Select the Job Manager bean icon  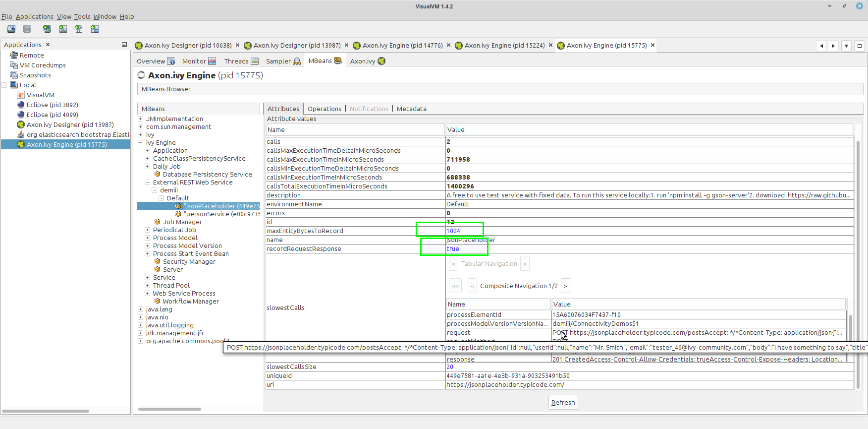pyautogui.click(x=158, y=222)
